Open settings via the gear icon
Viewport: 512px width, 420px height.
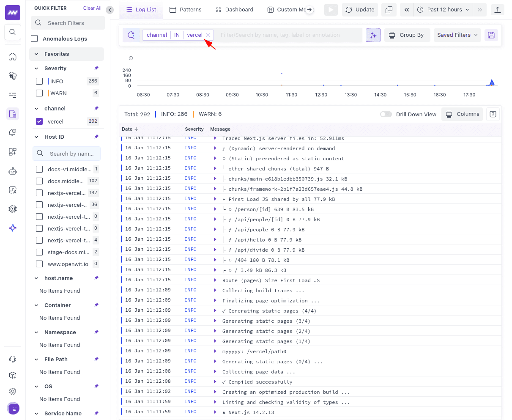(13, 391)
